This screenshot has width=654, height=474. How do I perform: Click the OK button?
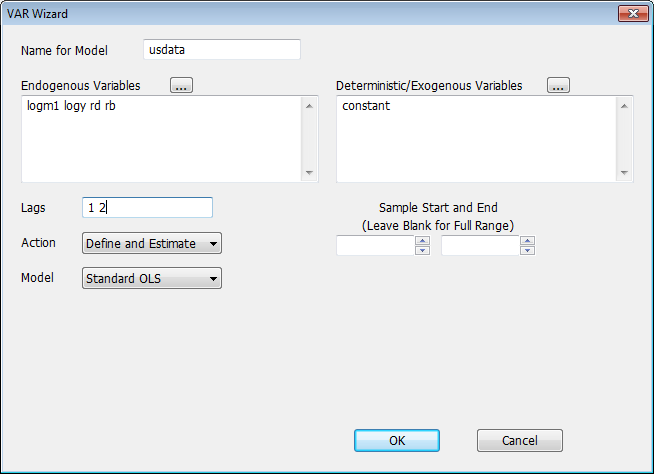[396, 440]
